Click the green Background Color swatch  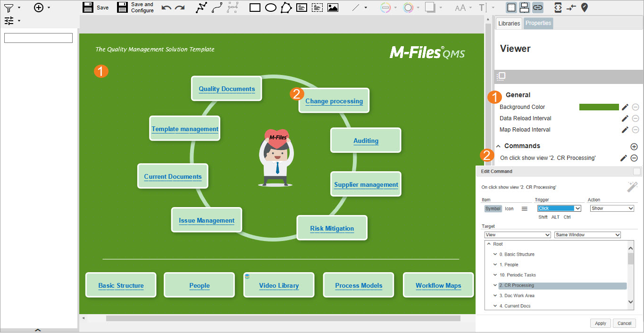(599, 107)
